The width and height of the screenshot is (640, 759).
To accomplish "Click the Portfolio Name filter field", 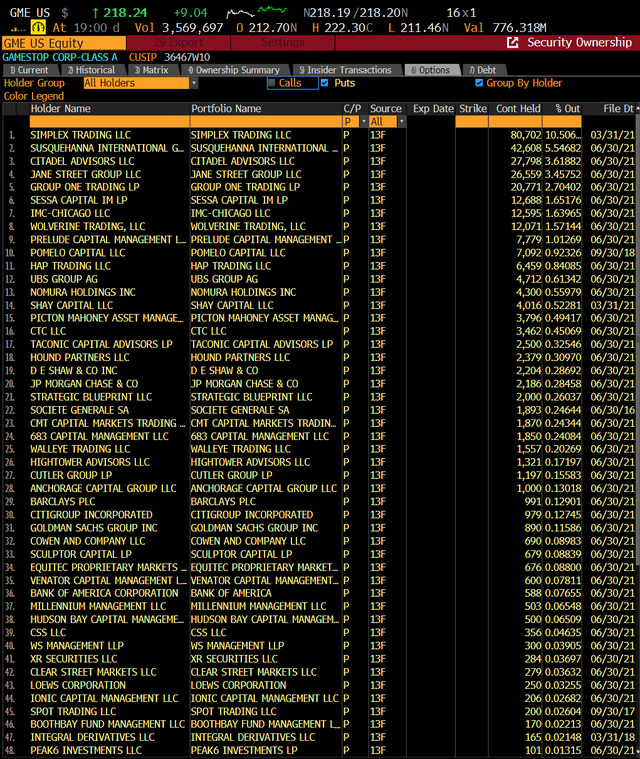I will point(266,121).
